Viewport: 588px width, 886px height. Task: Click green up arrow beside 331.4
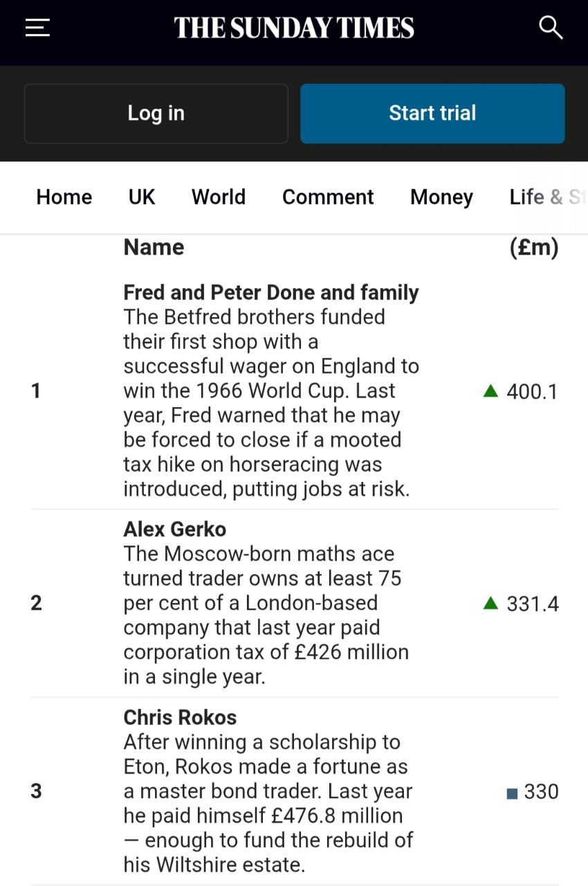490,603
